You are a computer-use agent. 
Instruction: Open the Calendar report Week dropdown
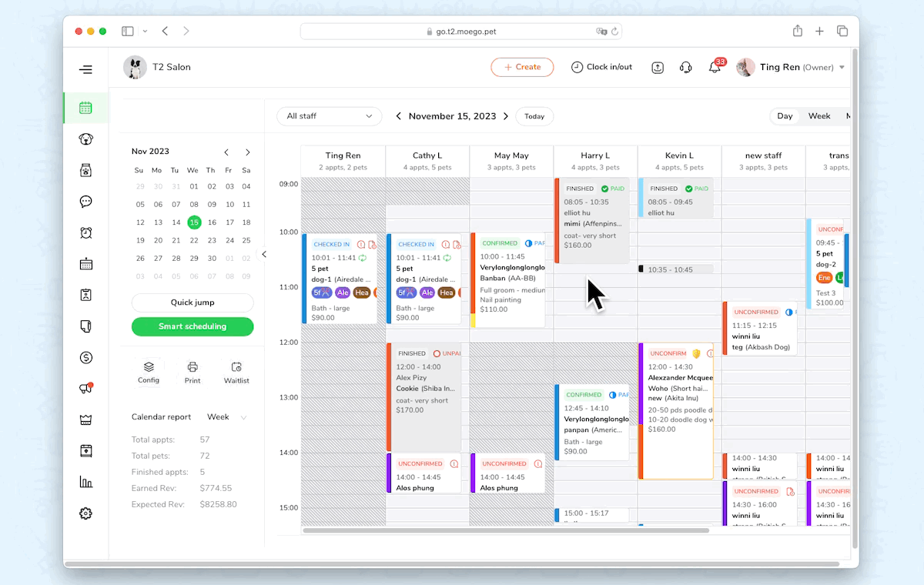point(227,417)
